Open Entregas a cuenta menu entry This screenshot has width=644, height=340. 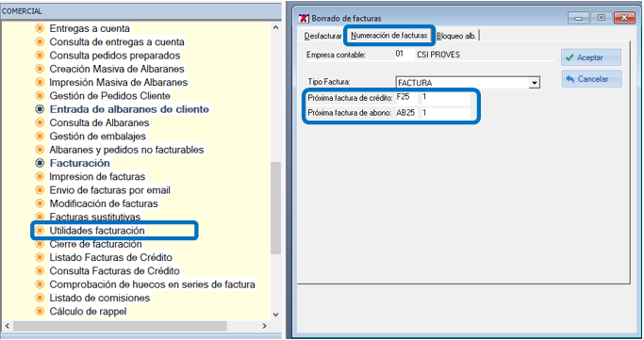click(90, 28)
